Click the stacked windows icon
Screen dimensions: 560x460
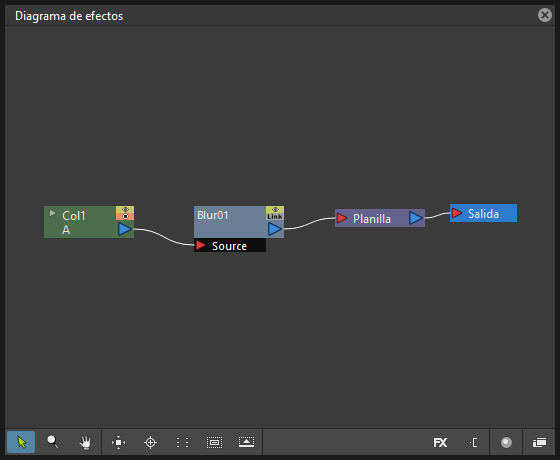[x=539, y=442]
